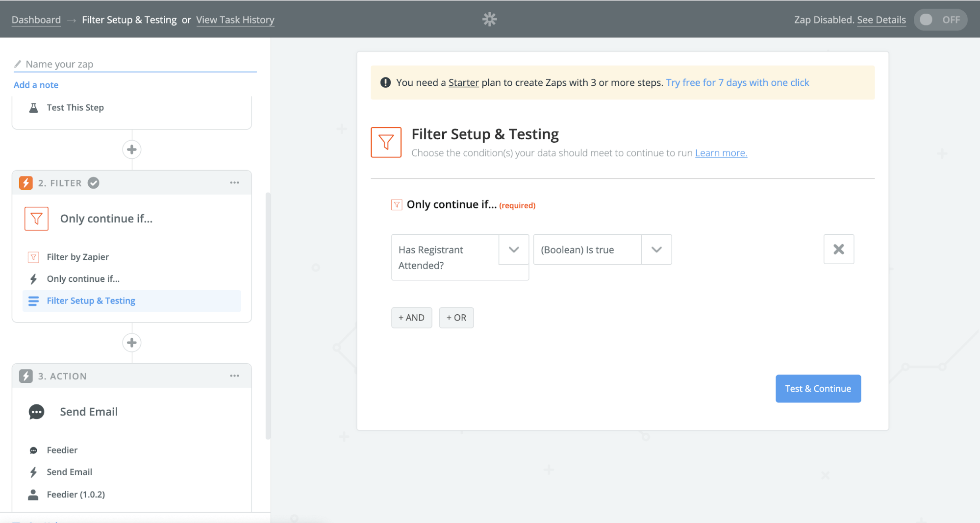
Task: Expand the Has Registrant Attended? dropdown arrow
Action: pos(514,250)
